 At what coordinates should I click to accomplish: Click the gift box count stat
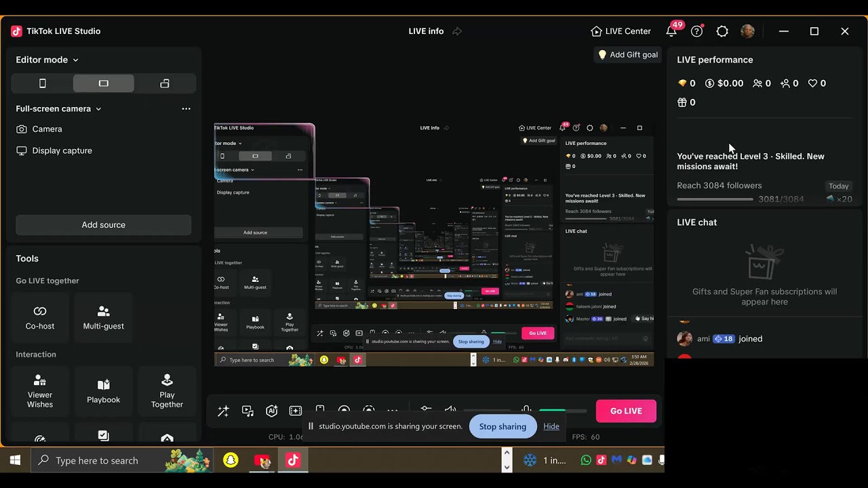tap(686, 102)
